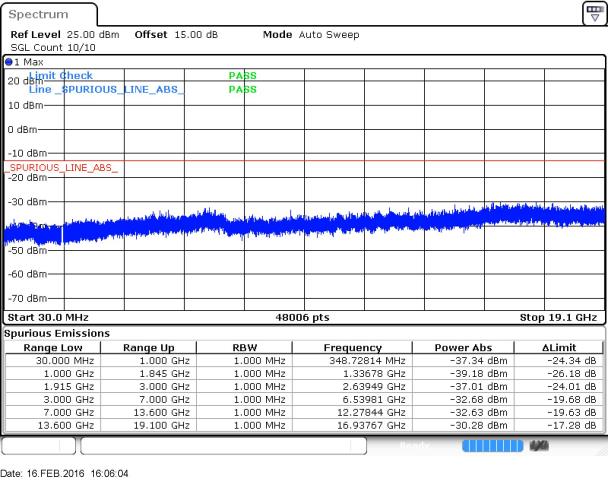Select the Limit Check label

coord(61,75)
